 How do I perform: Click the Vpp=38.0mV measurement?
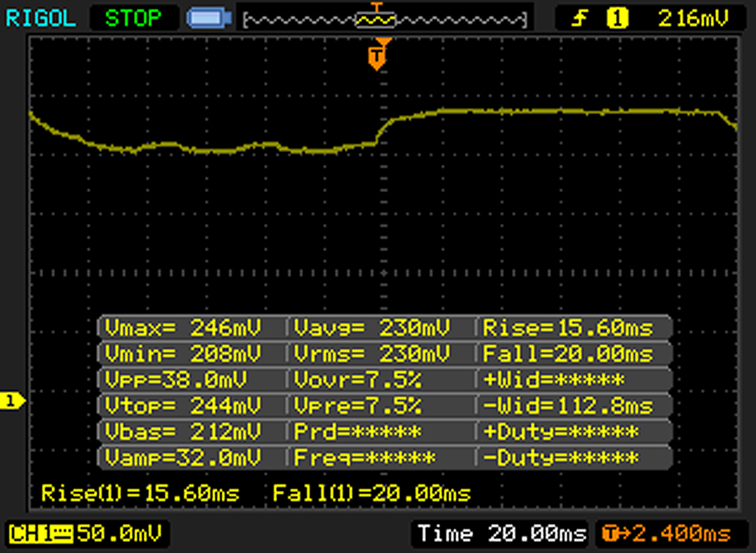pos(176,380)
